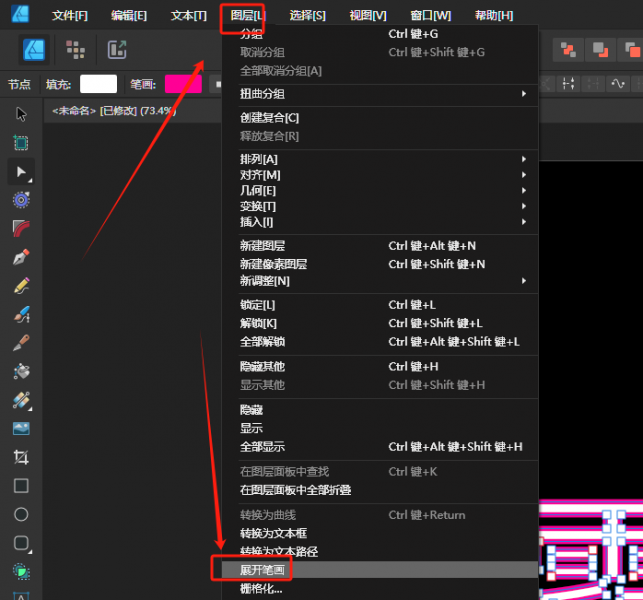Open the magenta Stroke color swatch
Image resolution: width=643 pixels, height=600 pixels.
click(183, 84)
